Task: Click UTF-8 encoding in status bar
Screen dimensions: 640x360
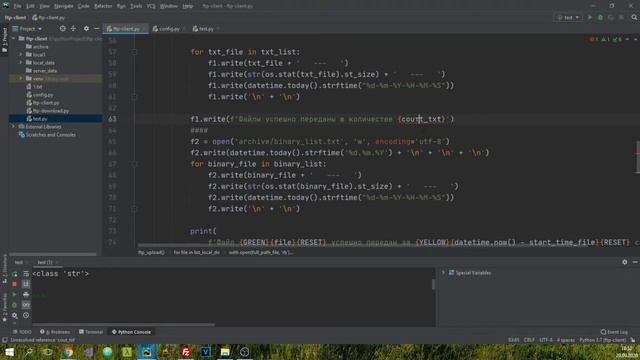Action: [x=546, y=340]
